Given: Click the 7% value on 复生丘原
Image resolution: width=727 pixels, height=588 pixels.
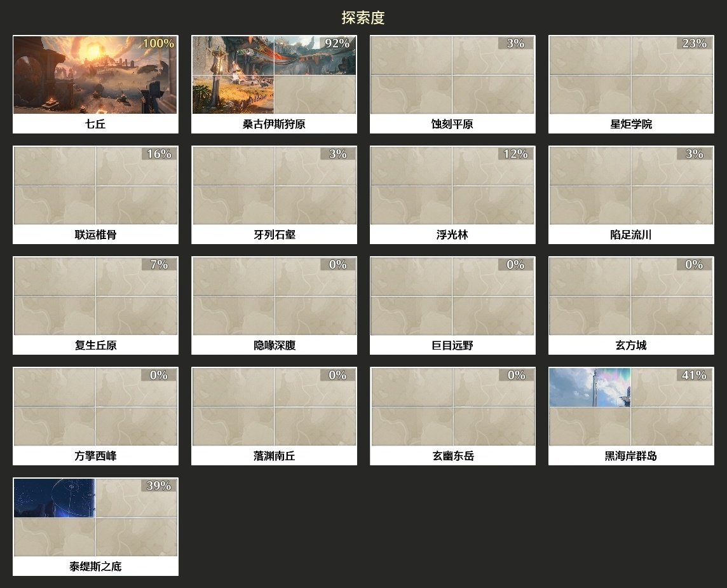Looking at the screenshot, I should (159, 264).
